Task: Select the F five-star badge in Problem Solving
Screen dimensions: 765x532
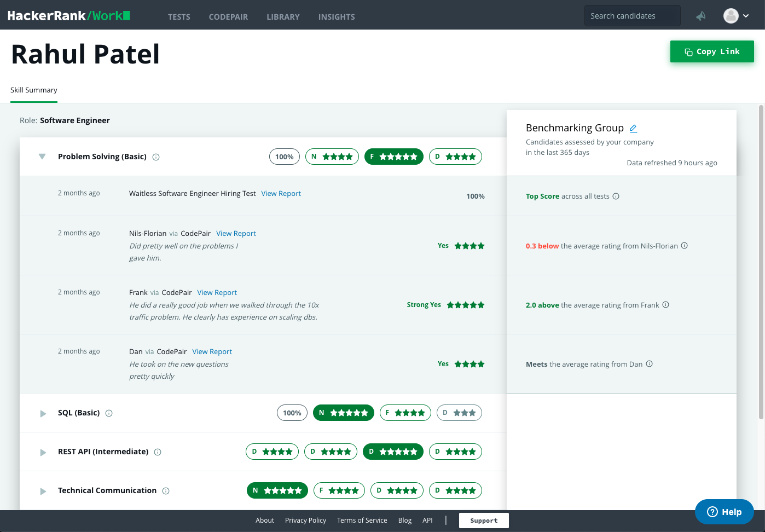Action: point(394,157)
